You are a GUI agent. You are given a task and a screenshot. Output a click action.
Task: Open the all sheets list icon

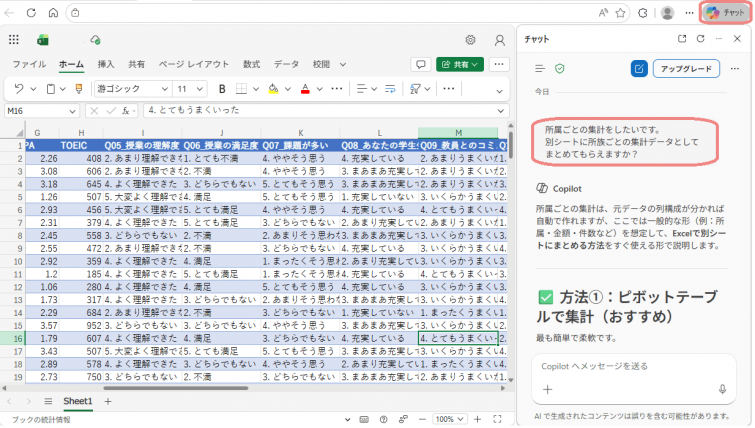48,402
